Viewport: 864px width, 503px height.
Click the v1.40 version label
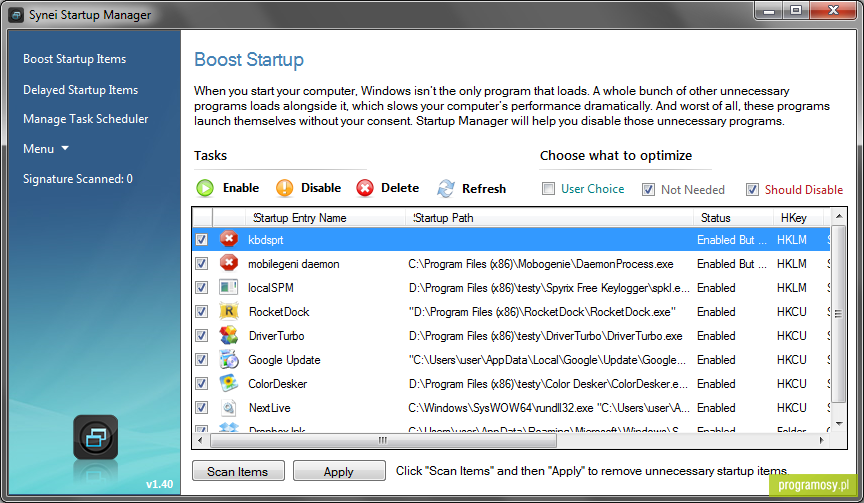pyautogui.click(x=159, y=484)
